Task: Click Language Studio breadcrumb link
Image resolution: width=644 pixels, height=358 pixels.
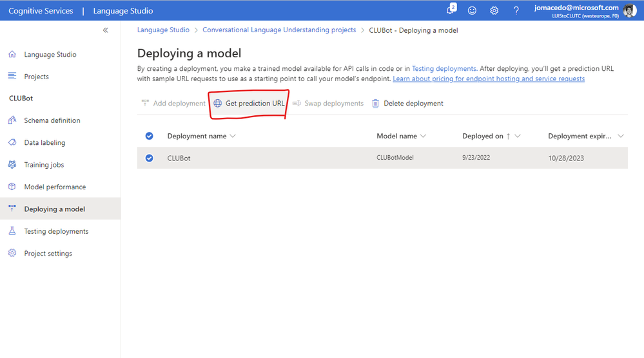Action: click(163, 30)
